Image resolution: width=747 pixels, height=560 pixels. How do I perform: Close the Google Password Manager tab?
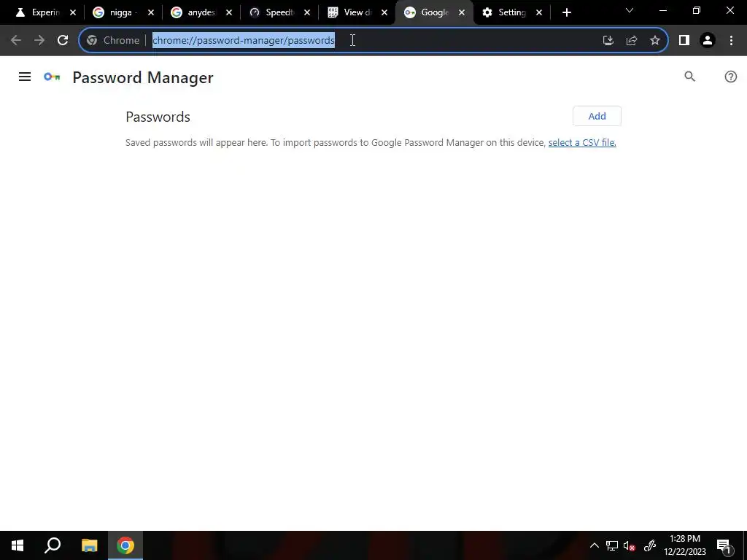pyautogui.click(x=462, y=13)
